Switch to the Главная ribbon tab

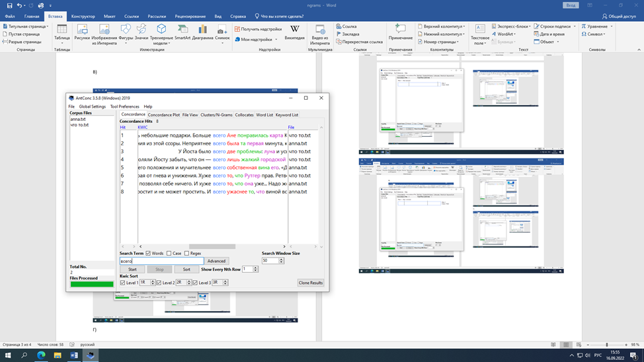32,17
